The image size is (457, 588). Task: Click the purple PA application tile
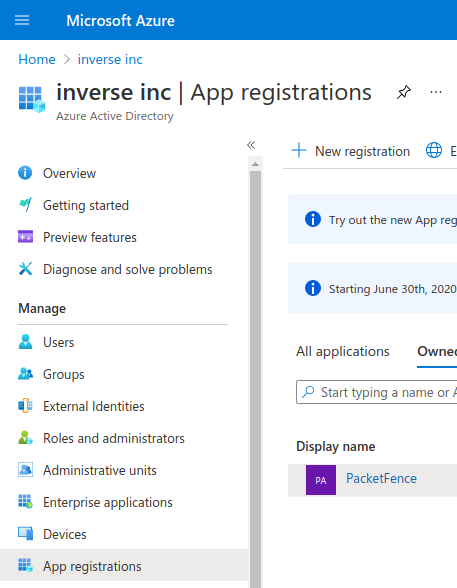[321, 480]
